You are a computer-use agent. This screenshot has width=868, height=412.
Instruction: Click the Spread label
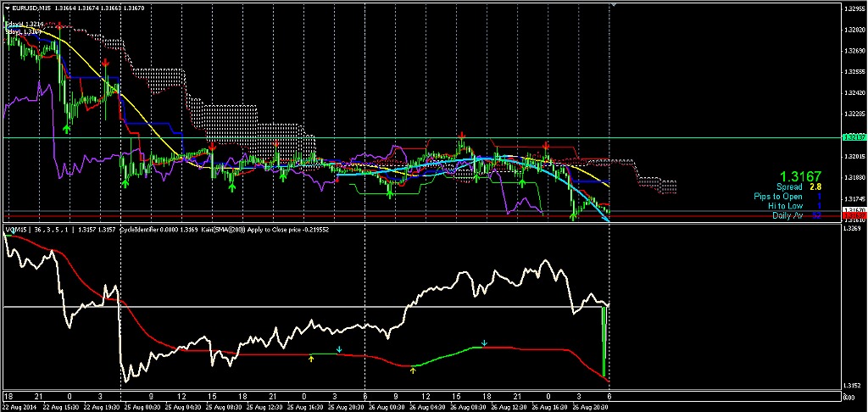pyautogui.click(x=789, y=187)
